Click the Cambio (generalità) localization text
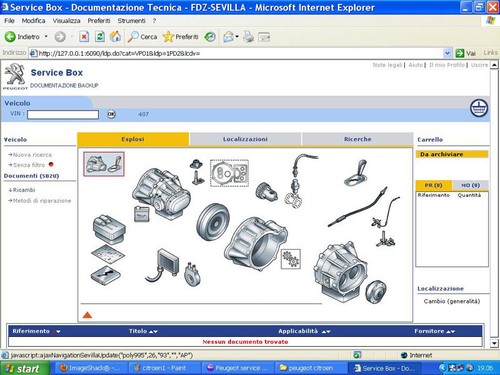500x375 pixels. click(452, 301)
